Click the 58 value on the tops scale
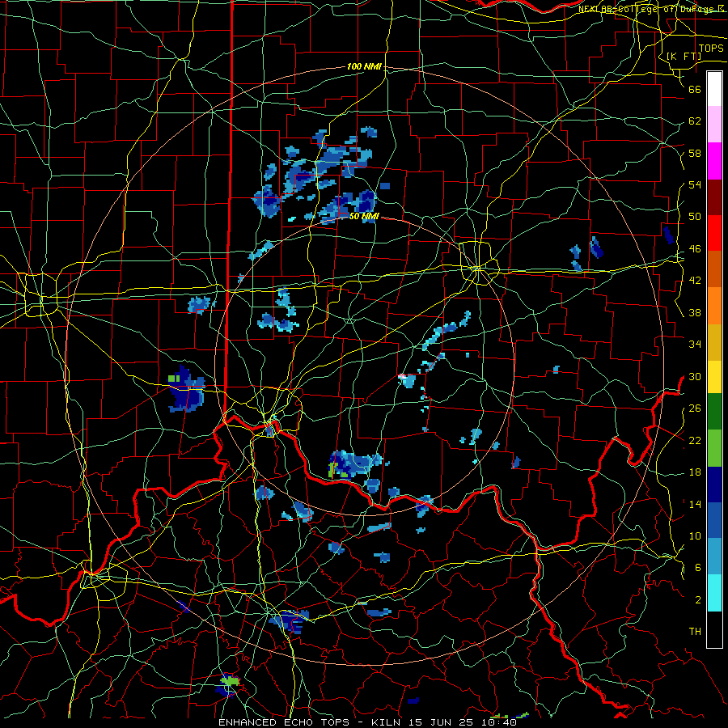Viewport: 728px width, 728px height. pyautogui.click(x=695, y=153)
